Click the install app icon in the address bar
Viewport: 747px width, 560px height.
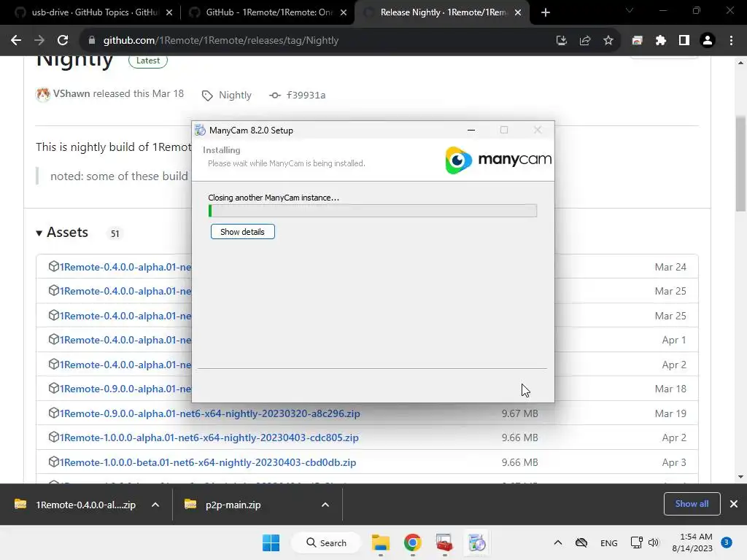[562, 41]
